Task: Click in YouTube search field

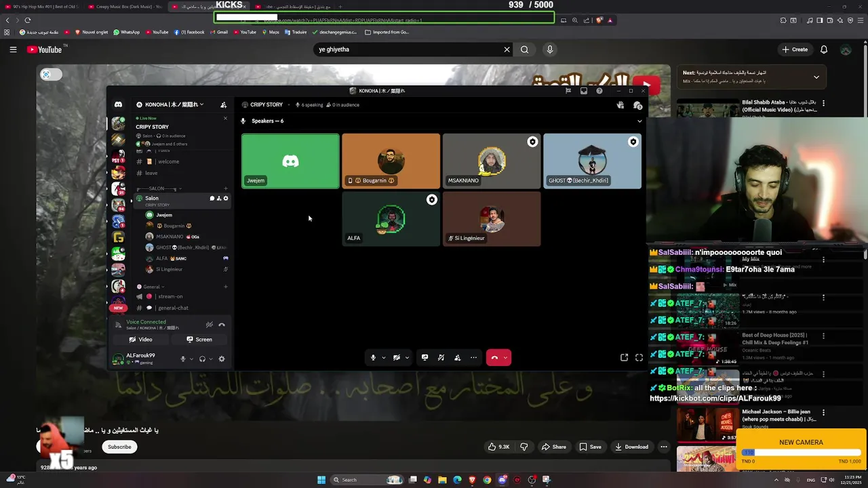Action: [409, 49]
